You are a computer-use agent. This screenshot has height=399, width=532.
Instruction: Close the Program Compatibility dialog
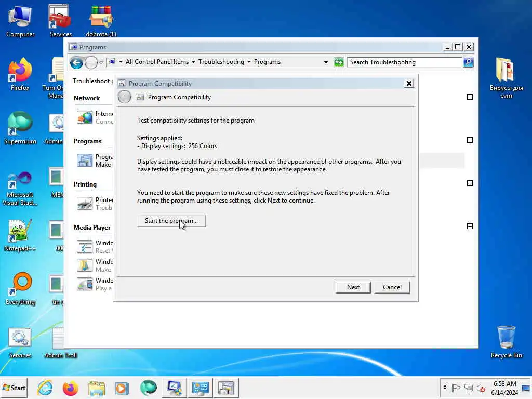409,84
